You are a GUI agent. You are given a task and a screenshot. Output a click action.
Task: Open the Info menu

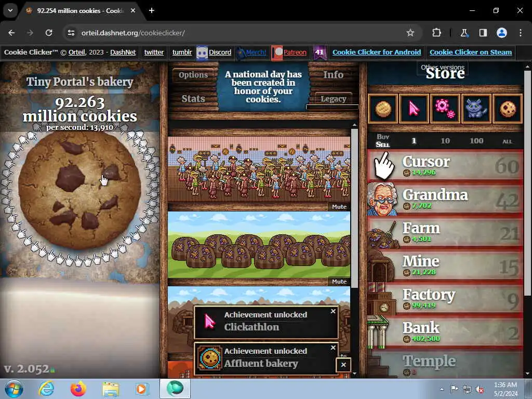333,75
